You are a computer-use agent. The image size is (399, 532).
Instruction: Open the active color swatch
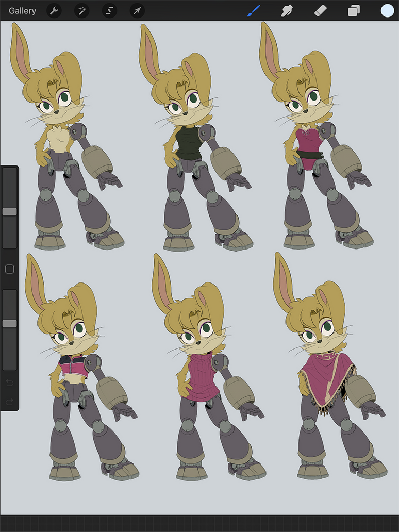387,11
